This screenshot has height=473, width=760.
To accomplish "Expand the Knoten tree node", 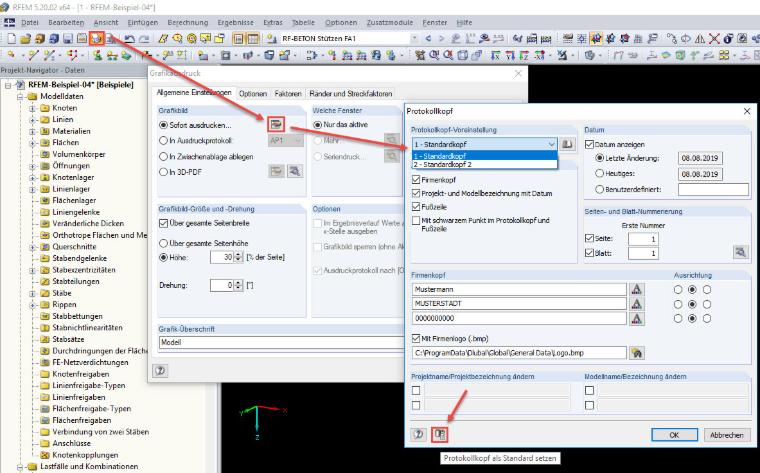I will [32, 108].
